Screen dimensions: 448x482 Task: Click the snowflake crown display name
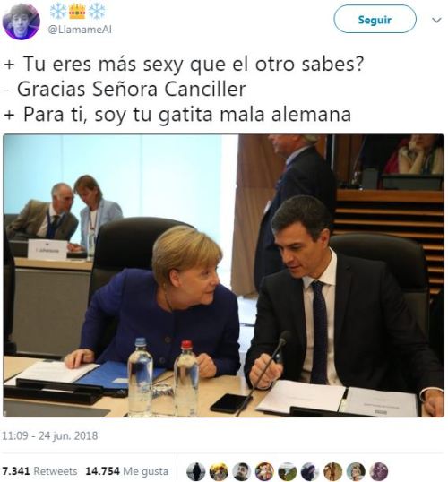[77, 12]
